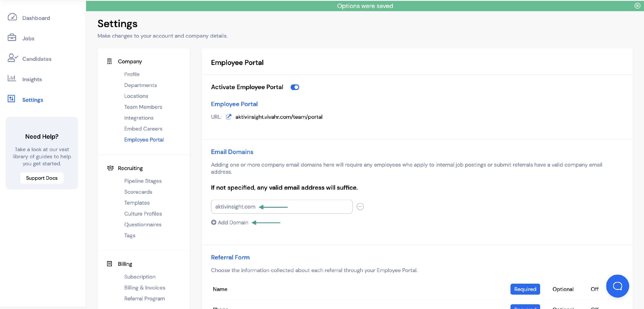644x309 pixels.
Task: Open Departments settings
Action: pos(141,85)
